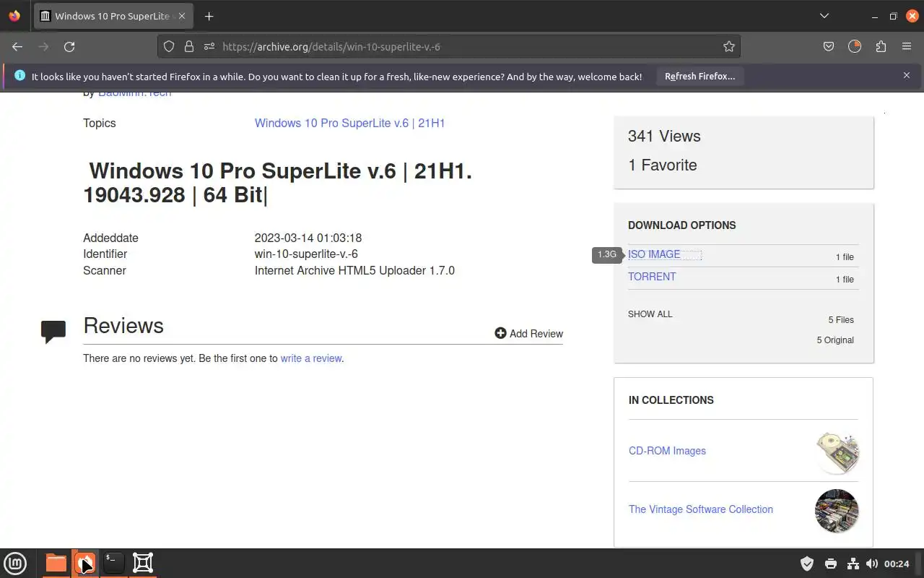Click the 341 Views text

tap(664, 137)
